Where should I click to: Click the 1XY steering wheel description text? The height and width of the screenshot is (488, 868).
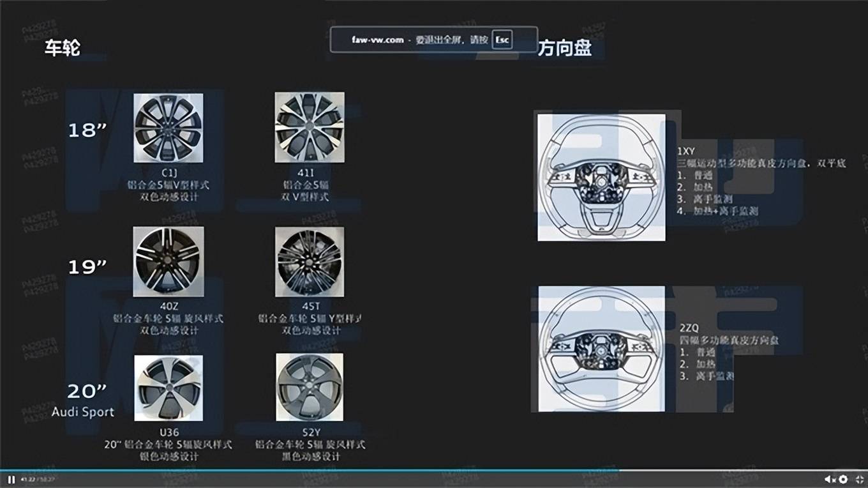[761, 164]
